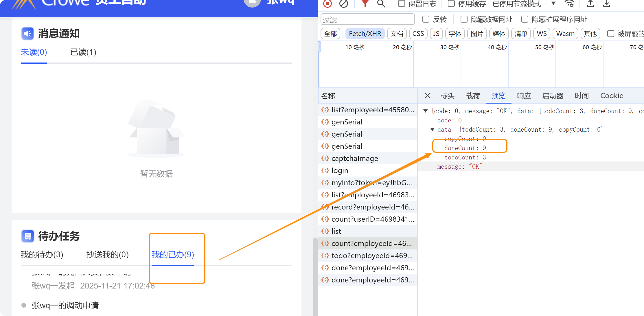Open network search magnifier icon
Screen dimensions: 644x316
[381, 3]
